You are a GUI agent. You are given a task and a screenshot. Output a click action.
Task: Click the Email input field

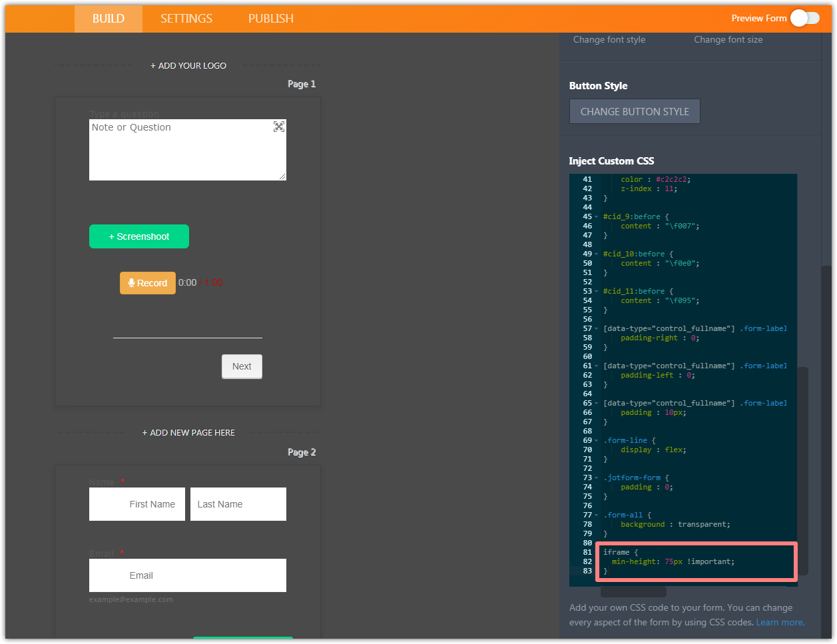coord(188,575)
